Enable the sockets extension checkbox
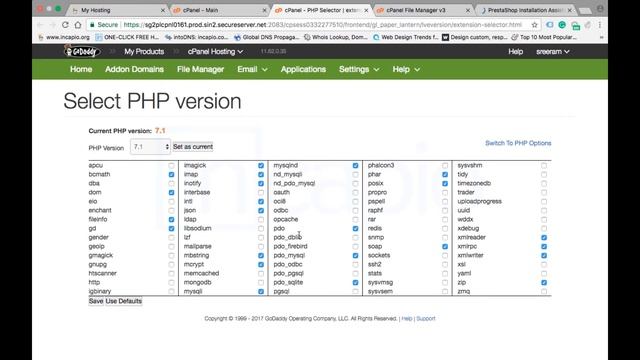 click(x=445, y=256)
